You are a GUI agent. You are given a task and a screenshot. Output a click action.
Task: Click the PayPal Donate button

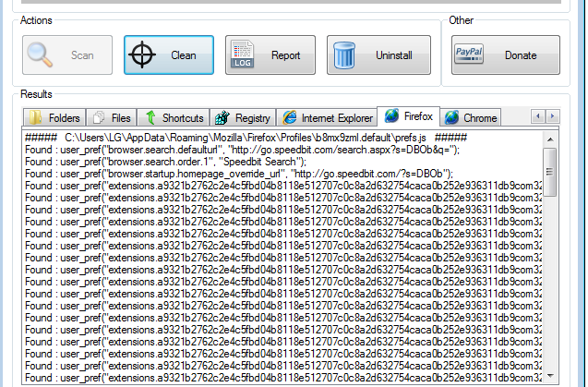506,55
